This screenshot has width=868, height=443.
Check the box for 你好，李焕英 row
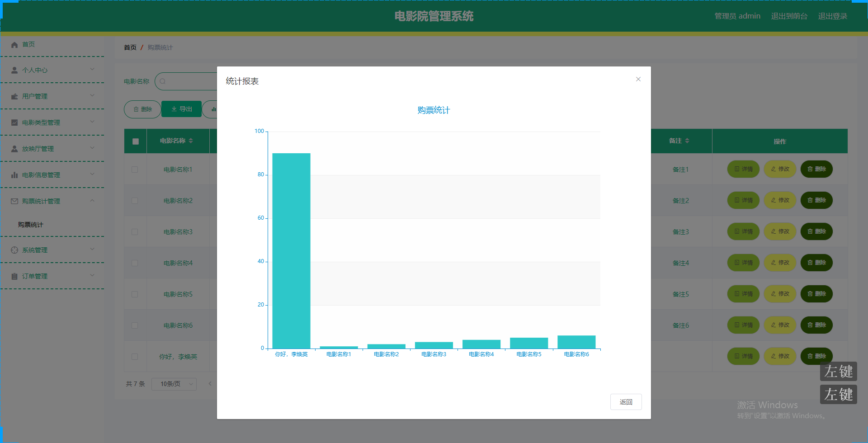pyautogui.click(x=135, y=357)
